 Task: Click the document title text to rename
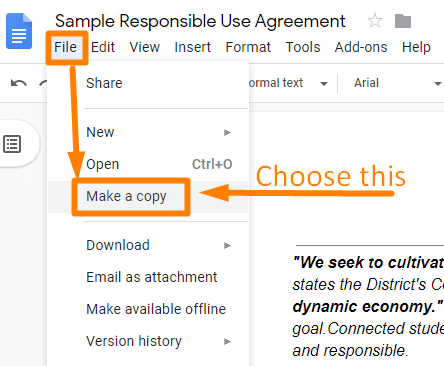200,21
